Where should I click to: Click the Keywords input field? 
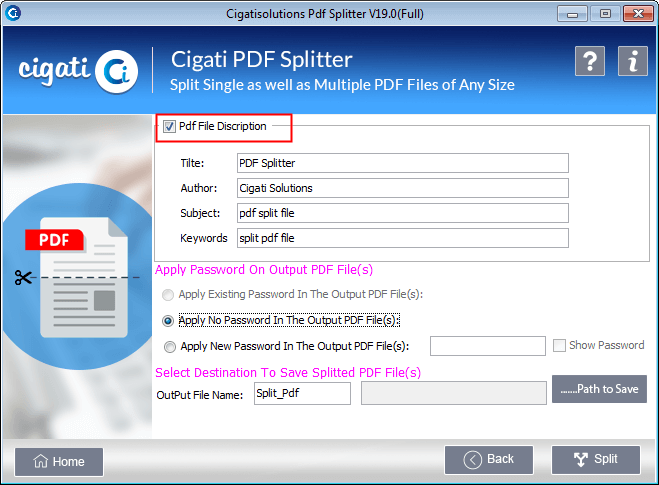pos(403,238)
